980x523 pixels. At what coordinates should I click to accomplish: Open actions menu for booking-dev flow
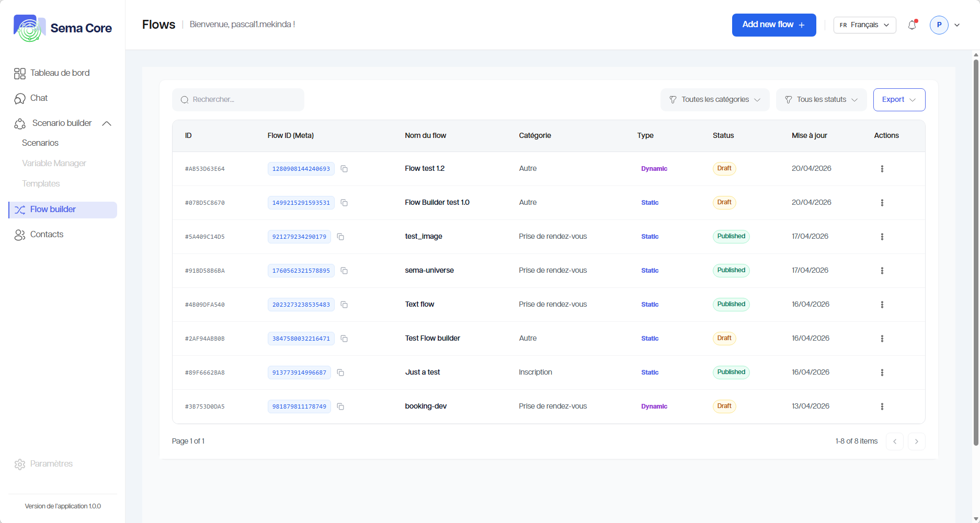tap(882, 406)
